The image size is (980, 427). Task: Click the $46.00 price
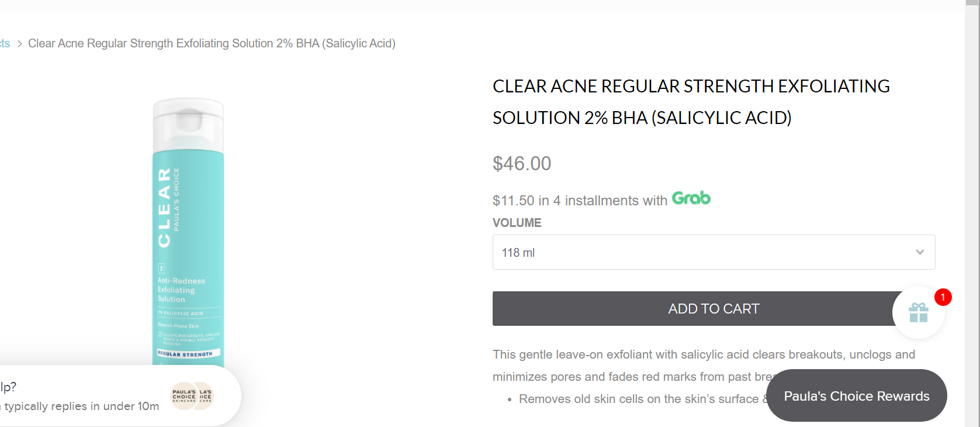click(x=522, y=163)
